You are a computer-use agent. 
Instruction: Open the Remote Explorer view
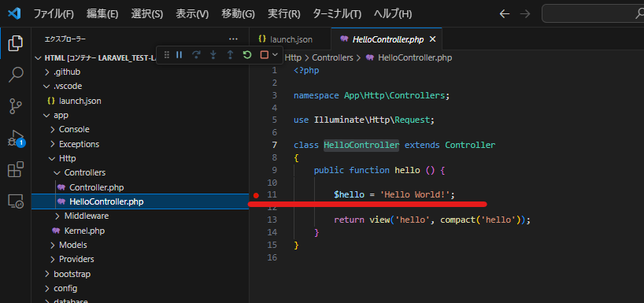tap(16, 201)
